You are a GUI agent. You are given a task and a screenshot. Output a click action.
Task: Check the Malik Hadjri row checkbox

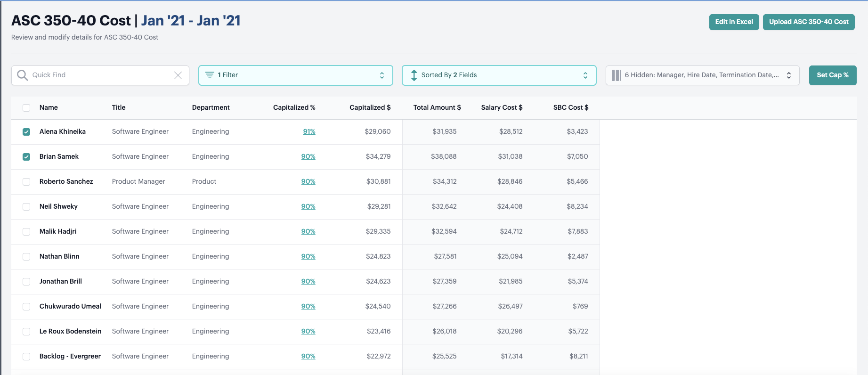26,232
